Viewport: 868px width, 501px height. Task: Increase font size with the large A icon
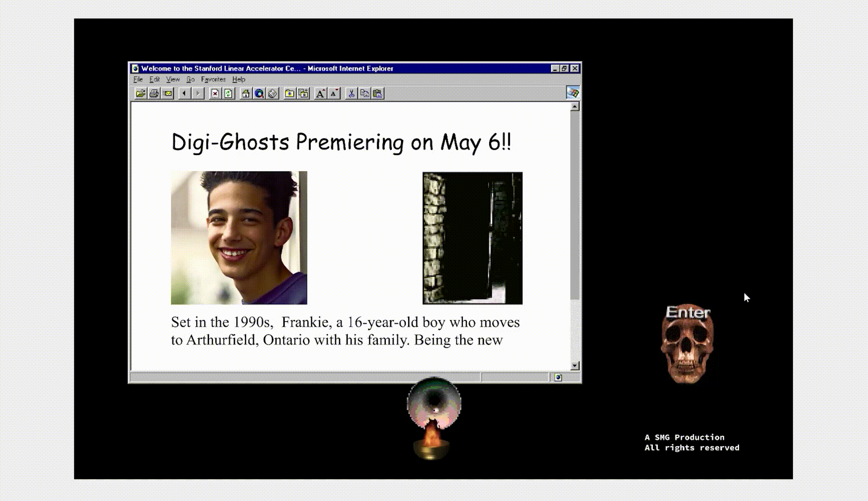(x=320, y=93)
